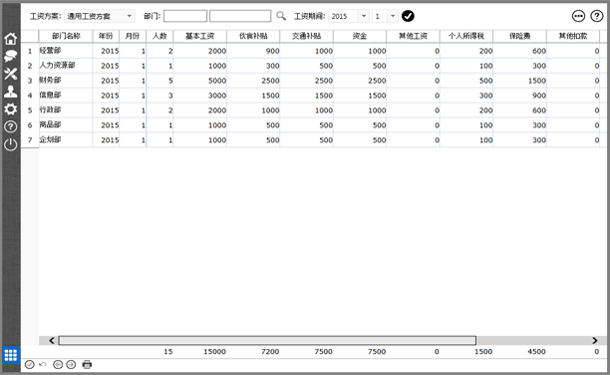
Task: Go to previous record with left arrow icon
Action: coord(58,364)
